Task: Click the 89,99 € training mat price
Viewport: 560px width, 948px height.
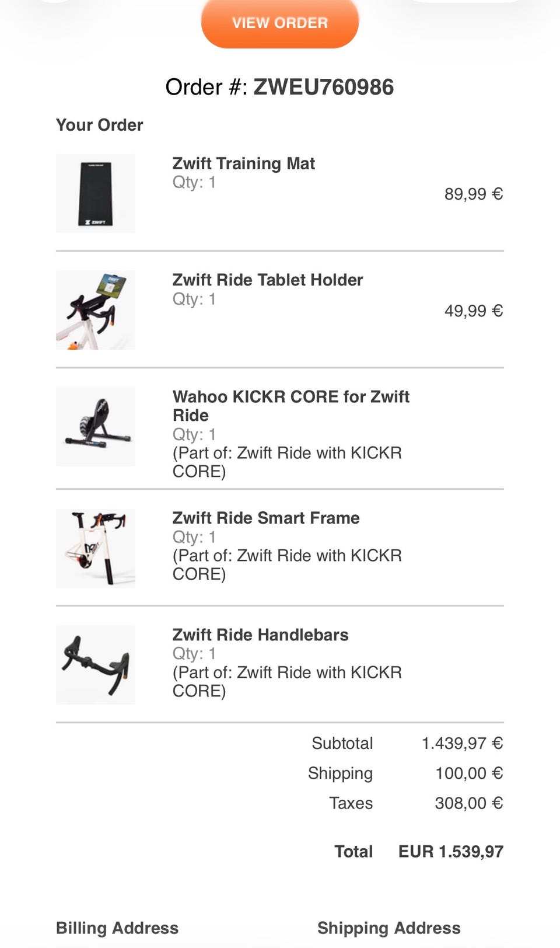Action: coord(473,194)
